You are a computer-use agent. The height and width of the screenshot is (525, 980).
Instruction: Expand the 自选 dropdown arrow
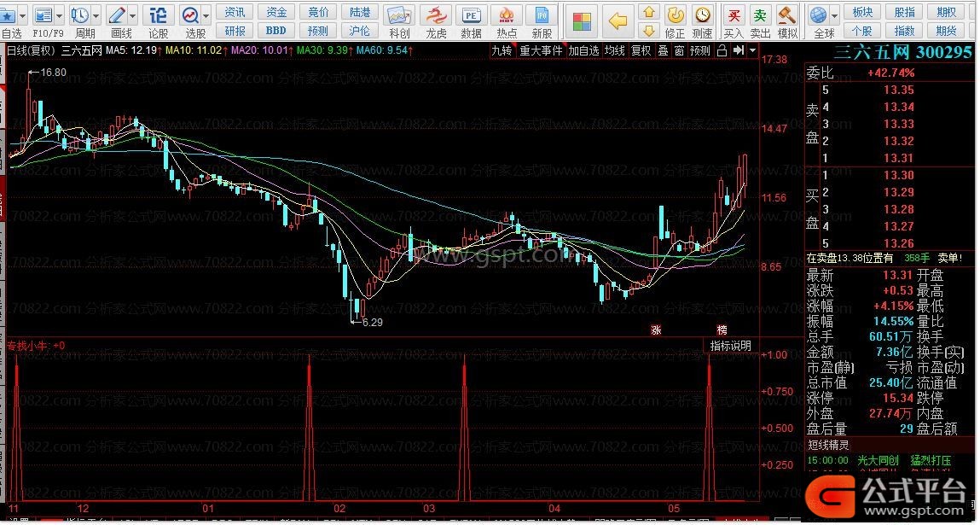(22, 15)
